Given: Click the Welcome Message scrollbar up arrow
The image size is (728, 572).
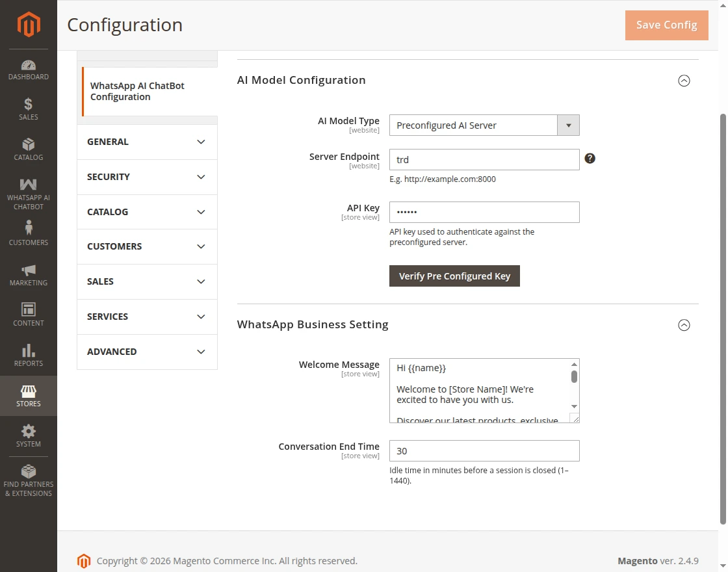Looking at the screenshot, I should pyautogui.click(x=575, y=365).
